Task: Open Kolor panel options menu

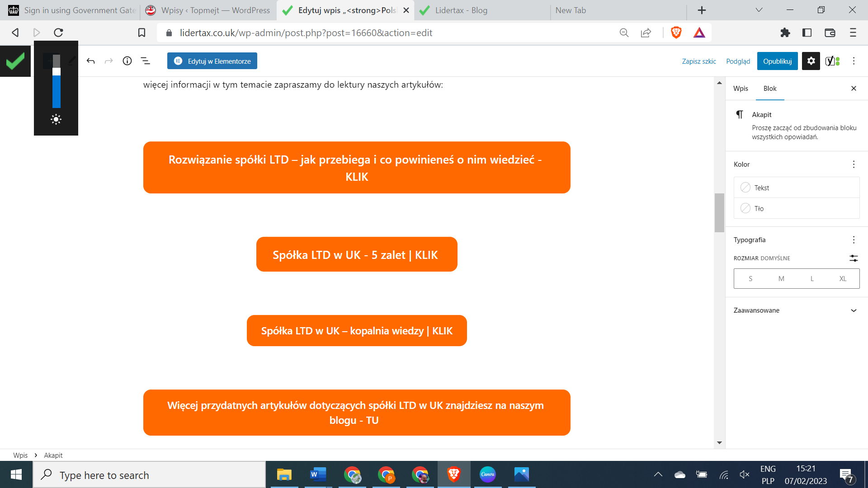Action: 854,164
